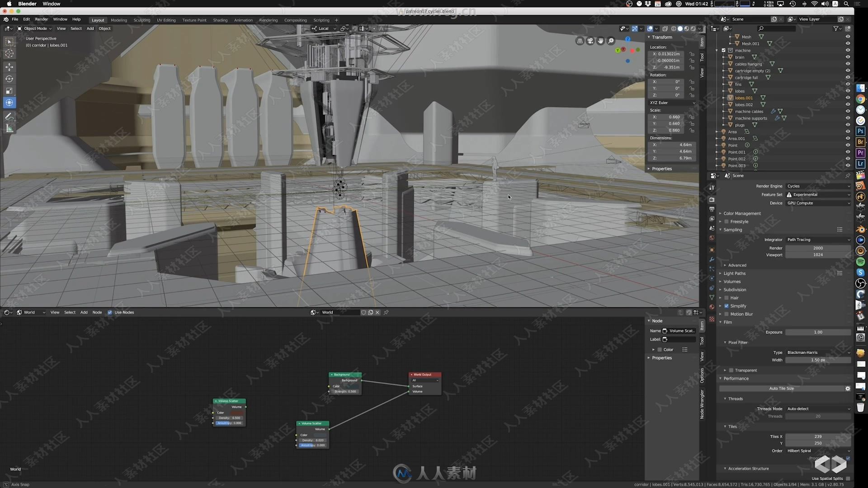Select the Move tool
Image resolution: width=868 pixels, height=488 pixels.
9,67
